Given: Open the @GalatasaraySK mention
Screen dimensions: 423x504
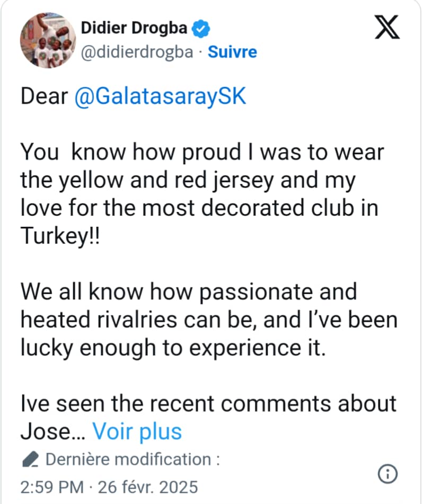Looking at the screenshot, I should (161, 96).
